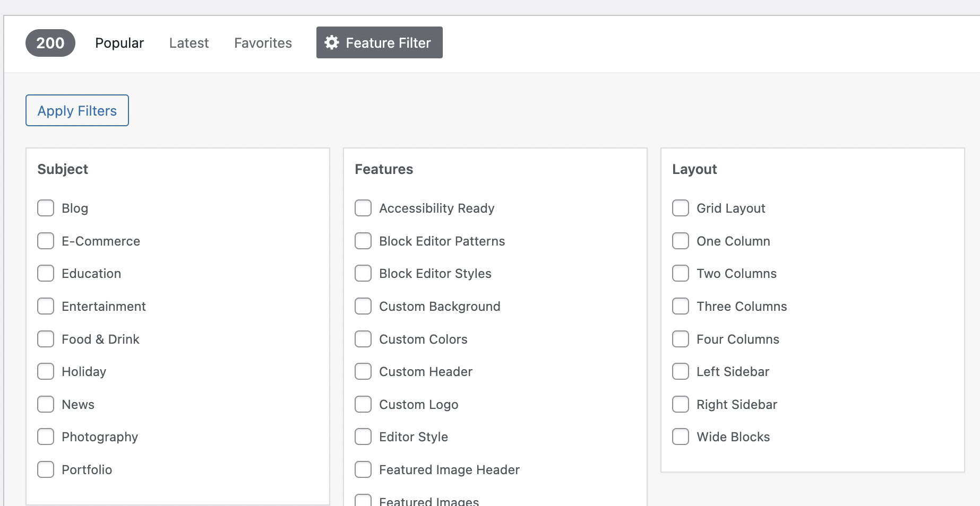Image resolution: width=980 pixels, height=506 pixels.
Task: Select the Food & Drink checkbox
Action: point(46,339)
